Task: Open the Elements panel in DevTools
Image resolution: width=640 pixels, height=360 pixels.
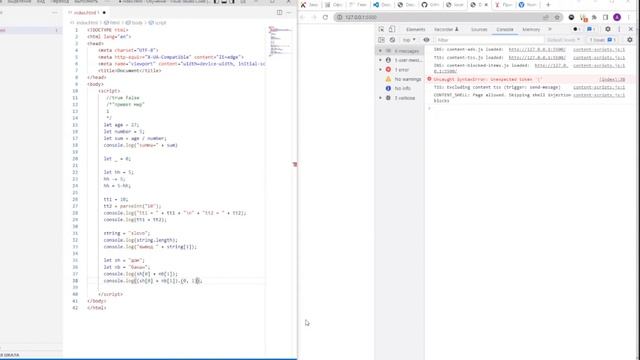Action: (x=416, y=29)
